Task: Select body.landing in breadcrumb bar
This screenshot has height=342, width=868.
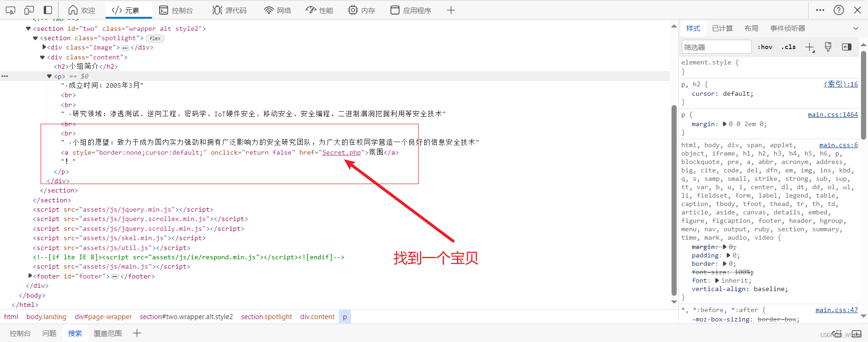Action: tap(46, 317)
